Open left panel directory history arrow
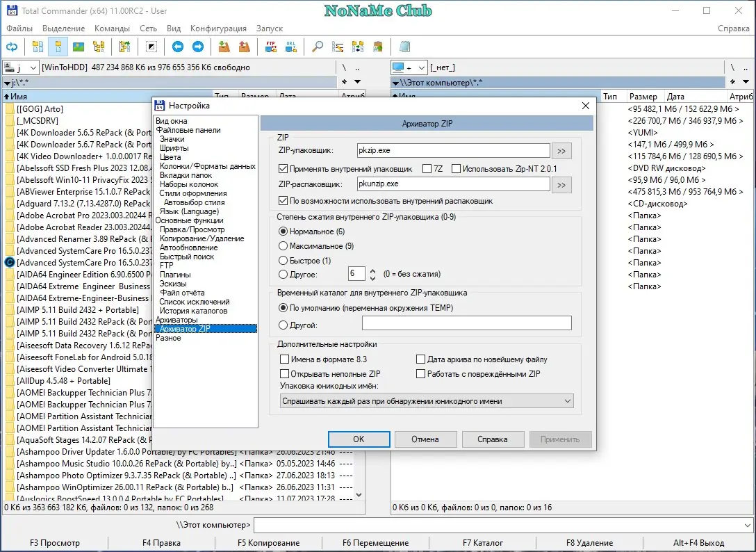This screenshot has width=756, height=552. [x=357, y=82]
